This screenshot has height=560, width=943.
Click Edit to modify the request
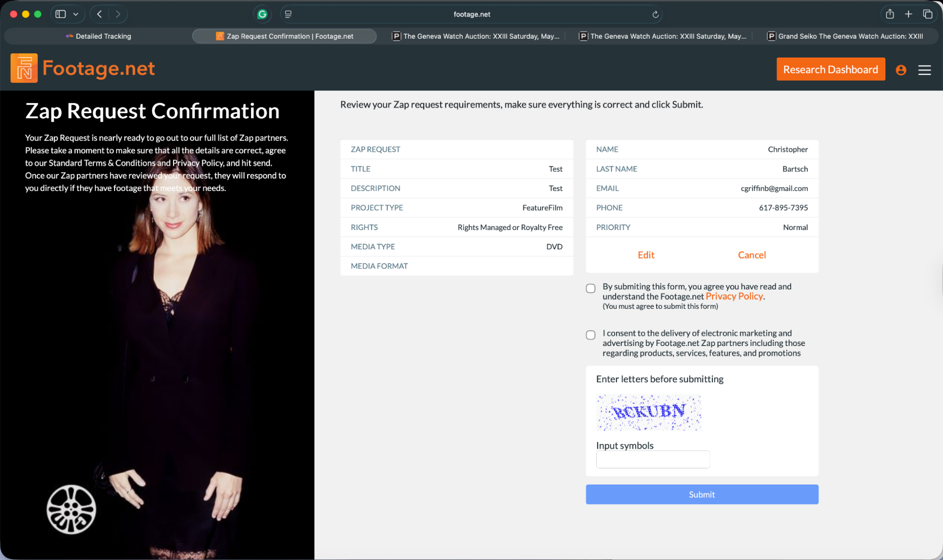(646, 255)
